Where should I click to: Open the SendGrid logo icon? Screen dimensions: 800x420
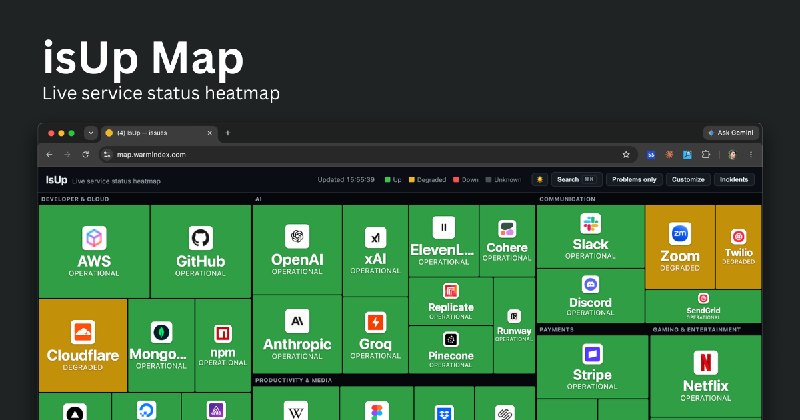pos(703,299)
